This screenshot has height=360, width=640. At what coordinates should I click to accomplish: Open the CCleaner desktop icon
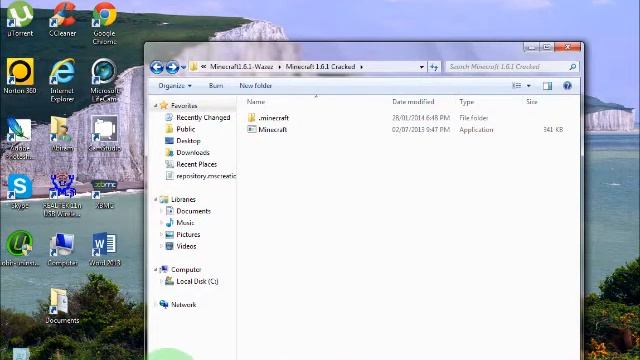tap(62, 19)
